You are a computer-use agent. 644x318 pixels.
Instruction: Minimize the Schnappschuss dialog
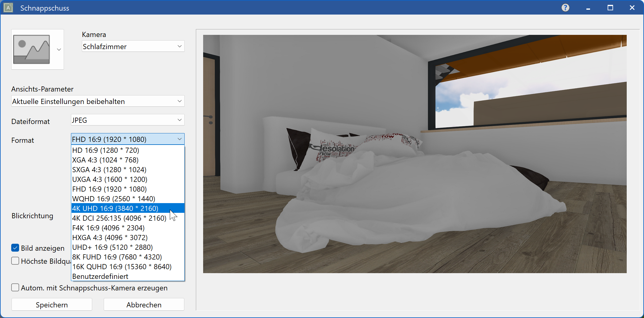coord(588,8)
